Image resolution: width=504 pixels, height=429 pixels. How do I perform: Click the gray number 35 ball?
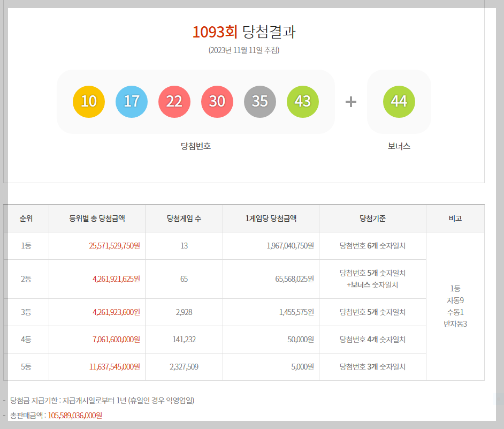259,102
